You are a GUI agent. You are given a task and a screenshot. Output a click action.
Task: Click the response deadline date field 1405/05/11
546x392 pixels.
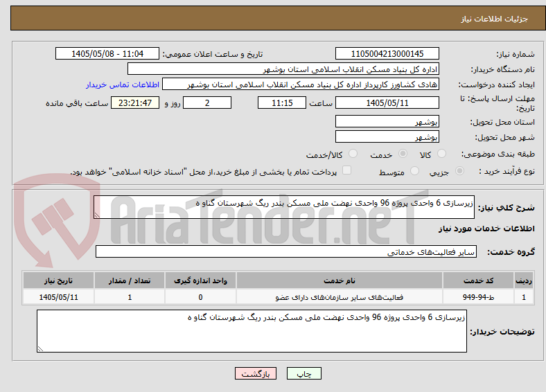(x=387, y=103)
